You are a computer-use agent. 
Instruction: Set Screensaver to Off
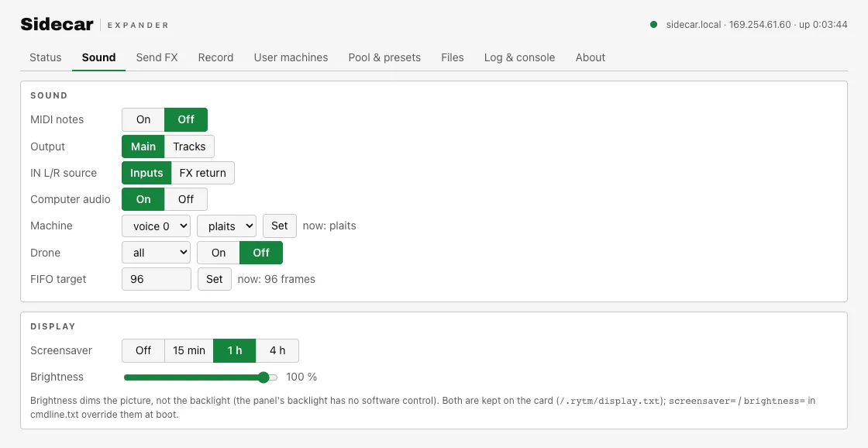[143, 350]
